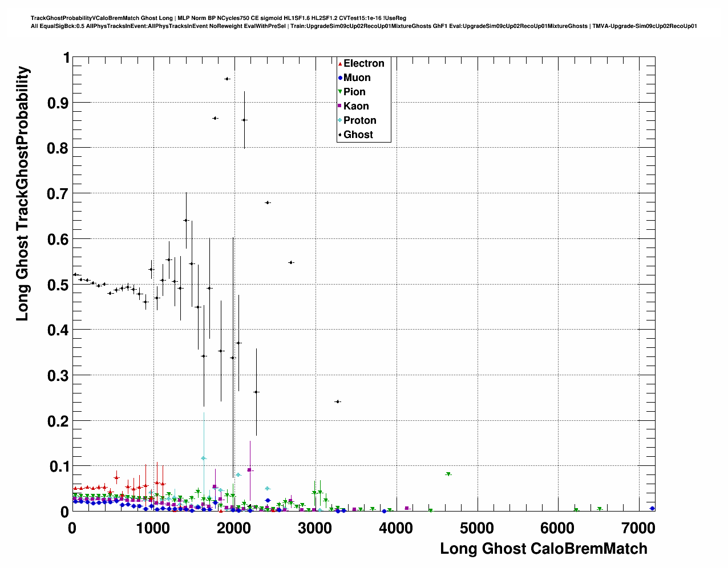Image resolution: width=728 pixels, height=568 pixels.
Task: Click the magenta Kaon point near 0.09 at 2200
Action: (250, 470)
